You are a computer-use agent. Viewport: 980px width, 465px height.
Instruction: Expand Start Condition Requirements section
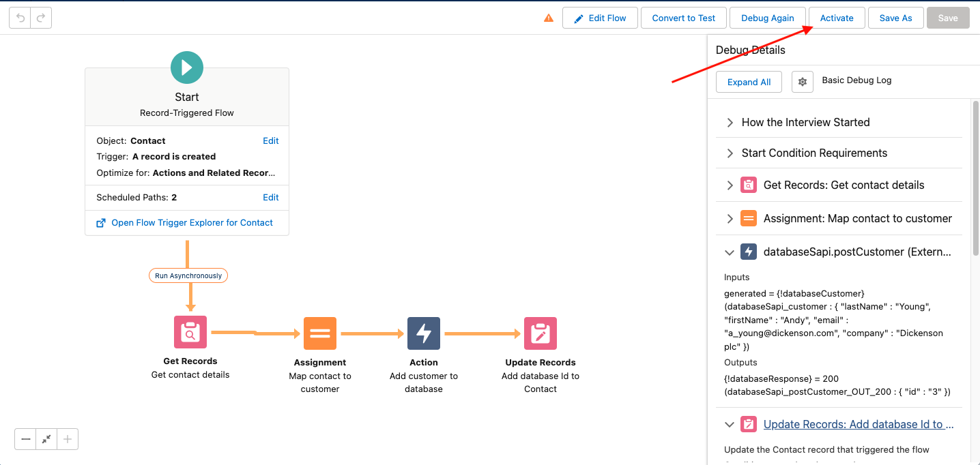[730, 153]
